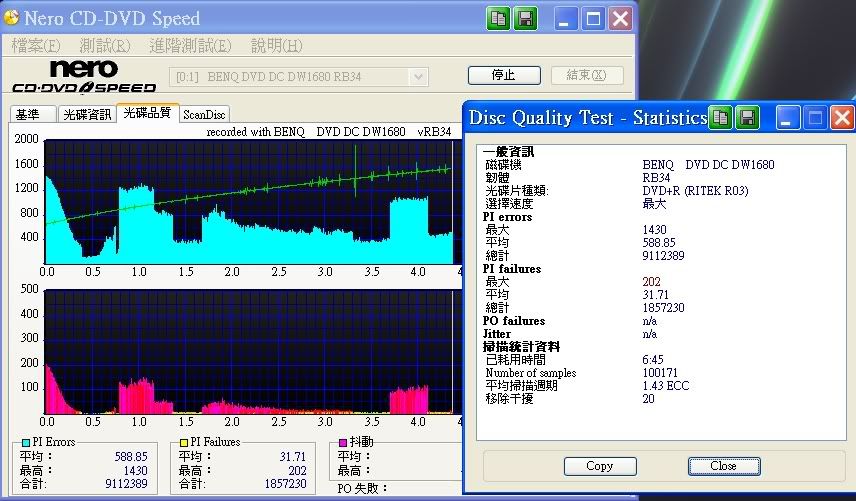The image size is (856, 501).
Task: Click the PO 失敗 label
Action: pyautogui.click(x=362, y=488)
